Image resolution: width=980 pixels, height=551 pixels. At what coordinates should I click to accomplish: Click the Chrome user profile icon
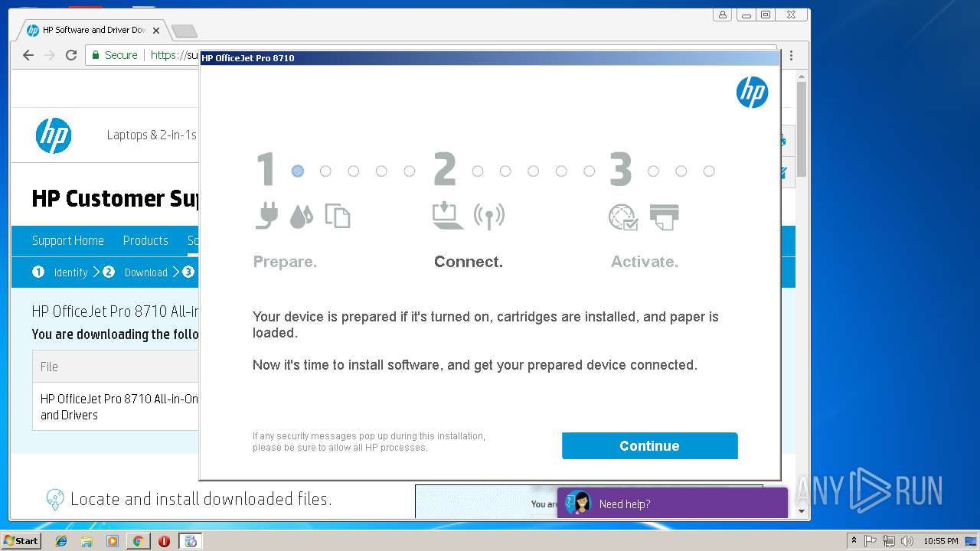(722, 15)
